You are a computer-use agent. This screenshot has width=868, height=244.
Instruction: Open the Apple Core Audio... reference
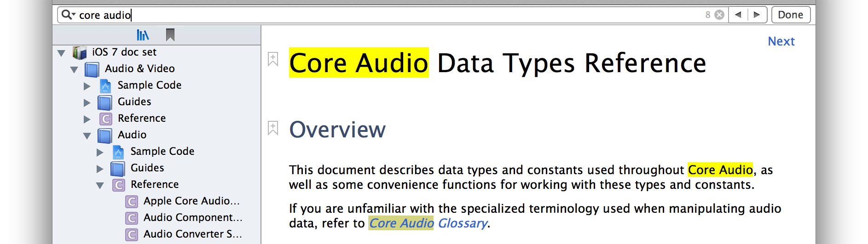coord(191,201)
